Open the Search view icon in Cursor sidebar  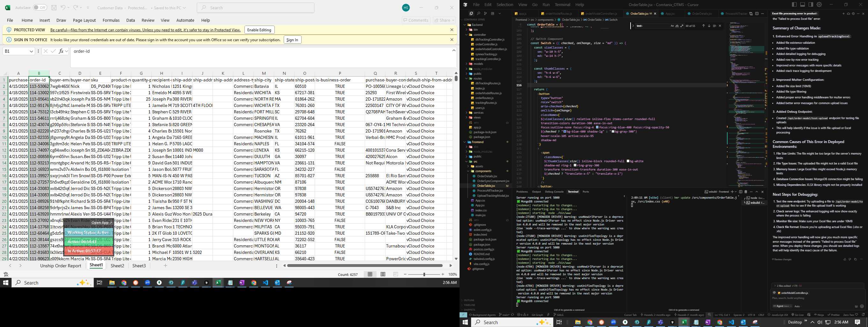[x=478, y=13]
